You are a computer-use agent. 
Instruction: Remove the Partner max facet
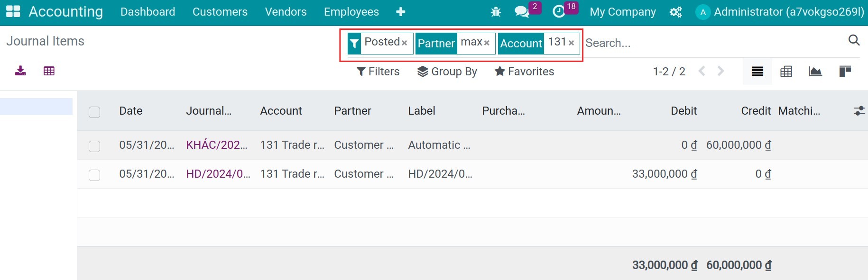click(x=487, y=43)
